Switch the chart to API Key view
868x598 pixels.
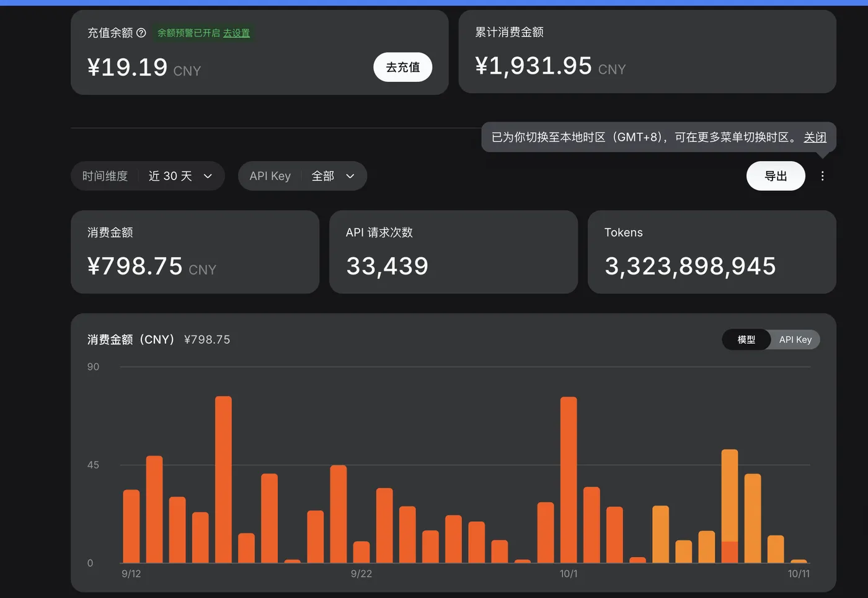(795, 340)
